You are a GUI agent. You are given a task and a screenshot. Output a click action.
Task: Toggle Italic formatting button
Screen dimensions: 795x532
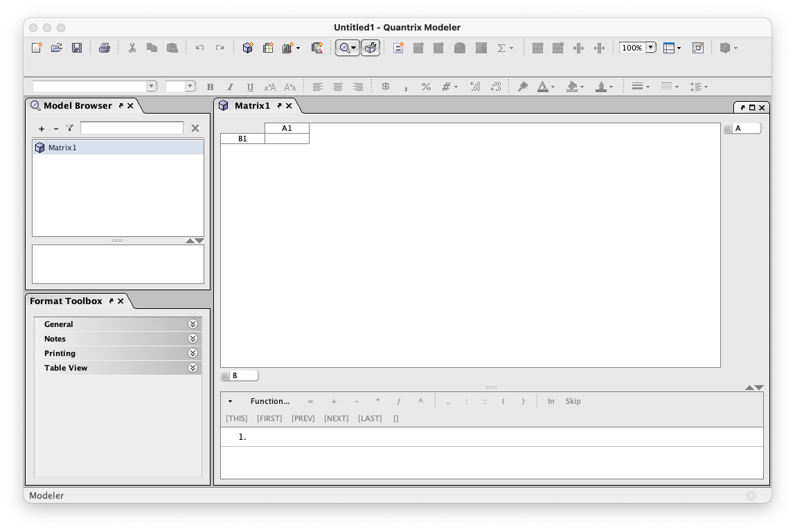[x=230, y=87]
